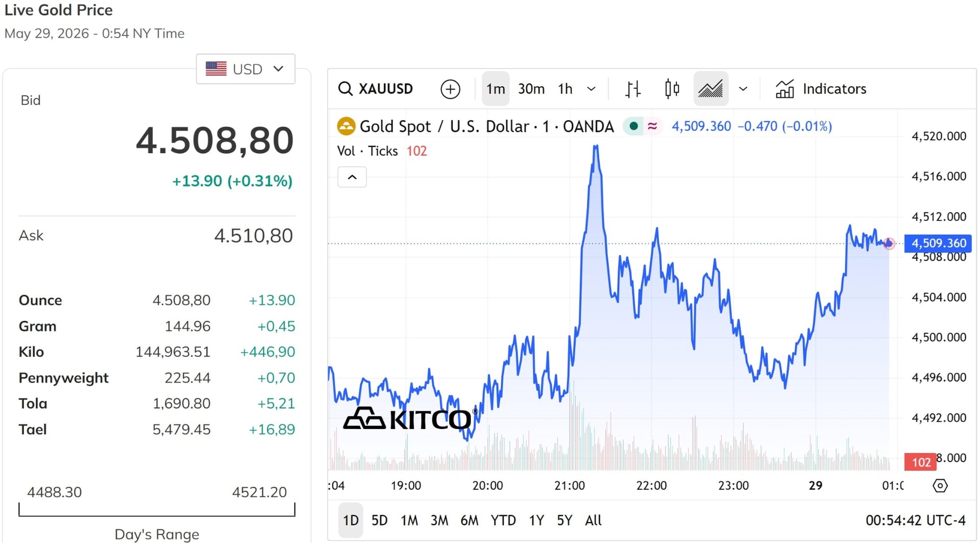980x543 pixels.
Task: Expand the time interval dropdown next to 1h
Action: click(591, 89)
